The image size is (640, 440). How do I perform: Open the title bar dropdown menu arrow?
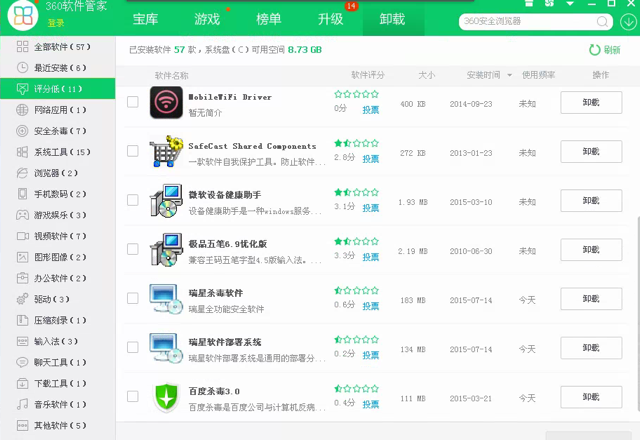click(571, 3)
